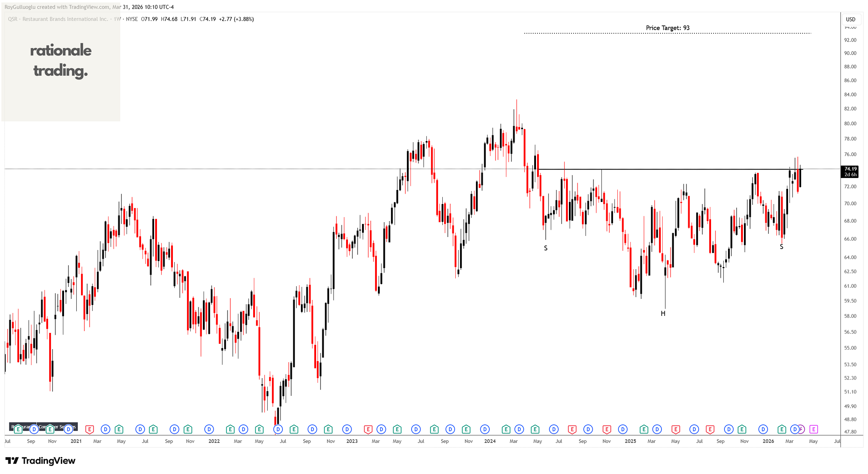Click the red earnings marker near March 2023
This screenshot has height=474, width=868.
(368, 429)
